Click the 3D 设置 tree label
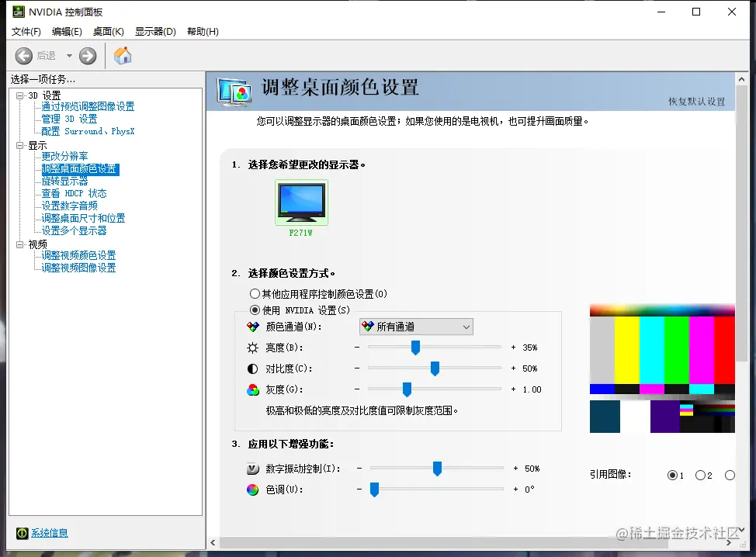 click(44, 95)
